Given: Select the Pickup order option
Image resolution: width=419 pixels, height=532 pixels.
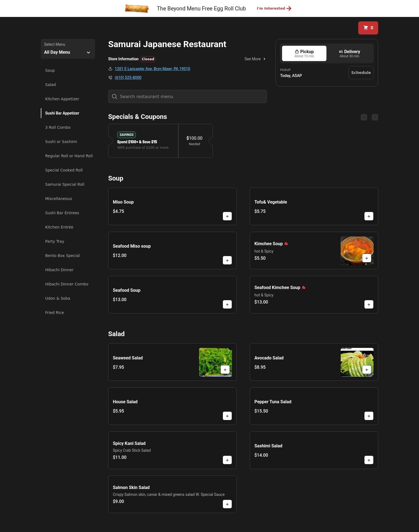Looking at the screenshot, I should [x=304, y=53].
